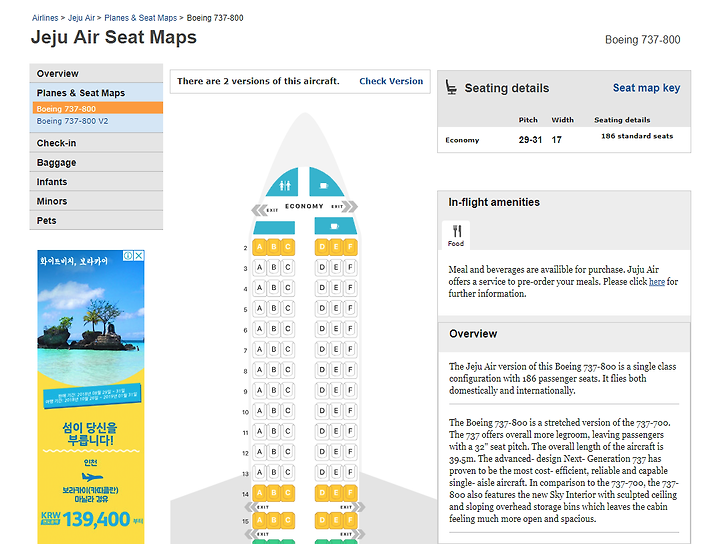Select seat 7A

(259, 349)
